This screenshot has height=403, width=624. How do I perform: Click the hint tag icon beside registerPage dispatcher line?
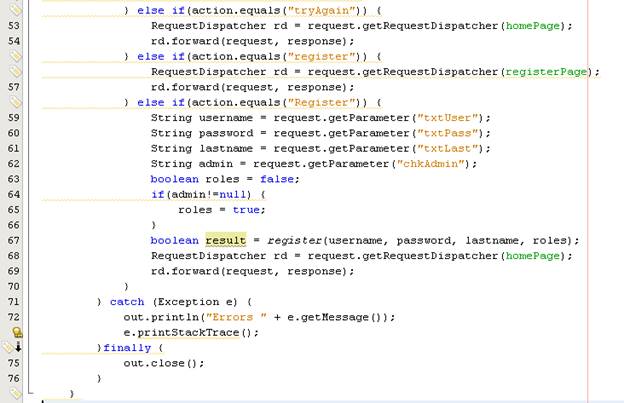coord(15,72)
